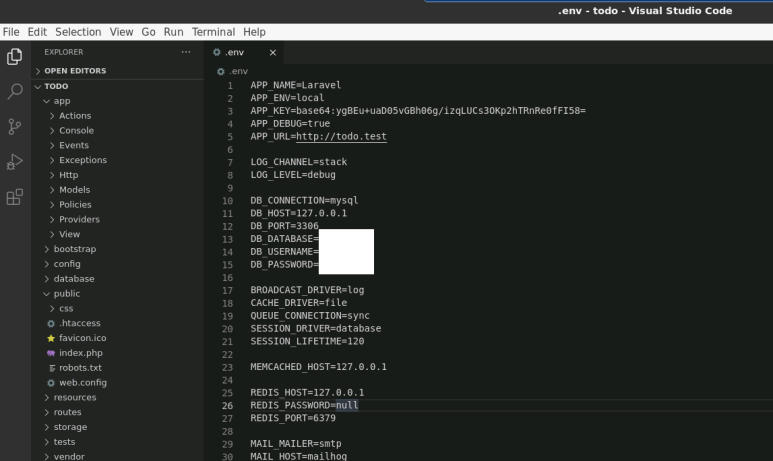
Task: Expand the bootstrap folder
Action: [117, 249]
